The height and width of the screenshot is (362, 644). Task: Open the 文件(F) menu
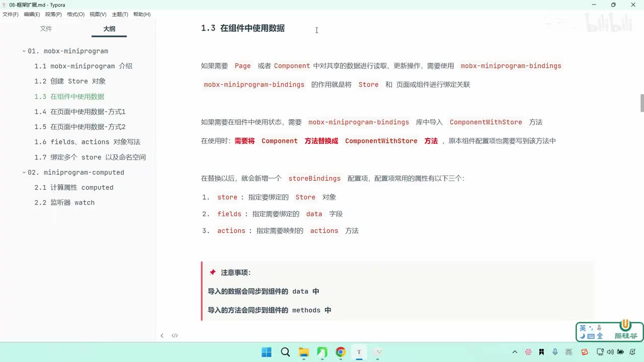(x=11, y=14)
